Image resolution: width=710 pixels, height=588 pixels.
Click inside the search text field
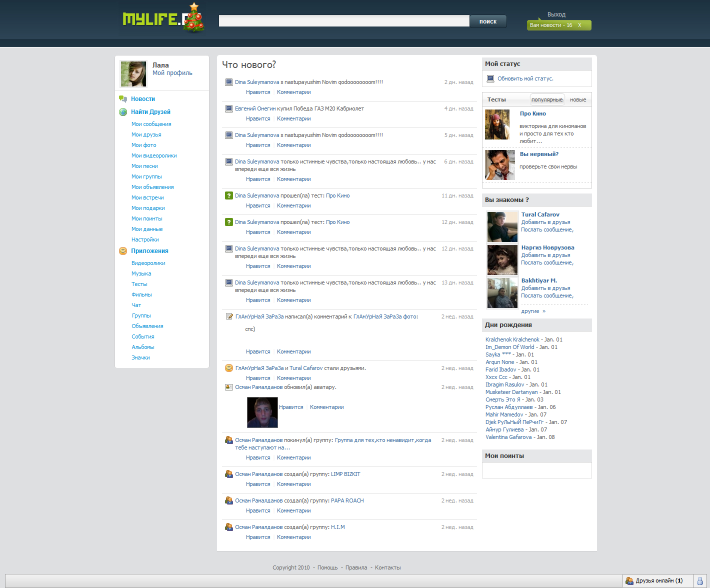pyautogui.click(x=344, y=21)
